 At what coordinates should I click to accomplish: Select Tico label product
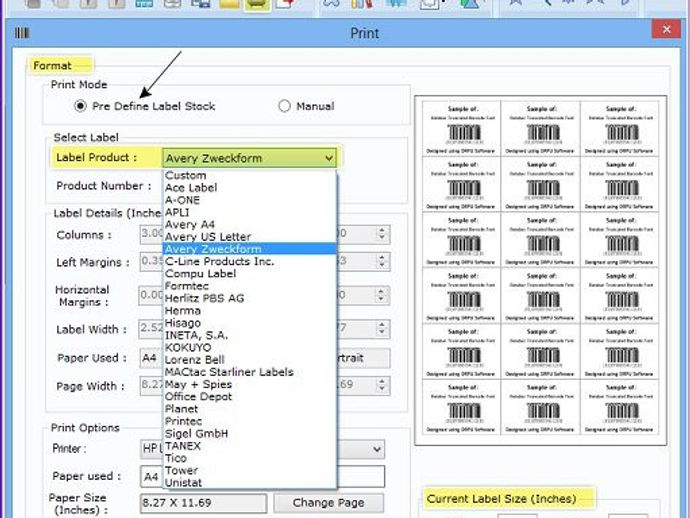coord(250,458)
